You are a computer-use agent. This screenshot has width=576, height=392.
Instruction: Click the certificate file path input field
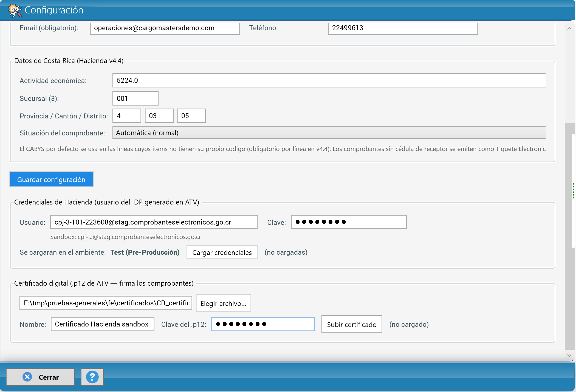click(x=106, y=303)
